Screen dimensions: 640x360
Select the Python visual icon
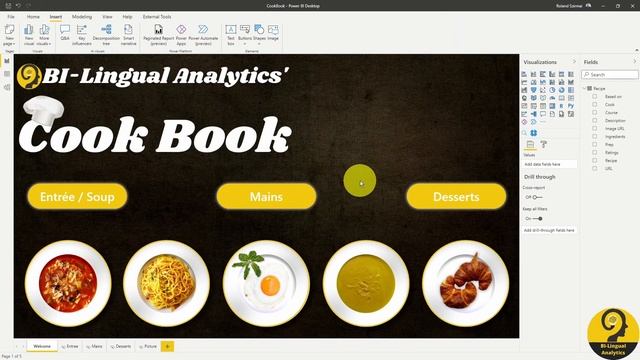point(571,106)
